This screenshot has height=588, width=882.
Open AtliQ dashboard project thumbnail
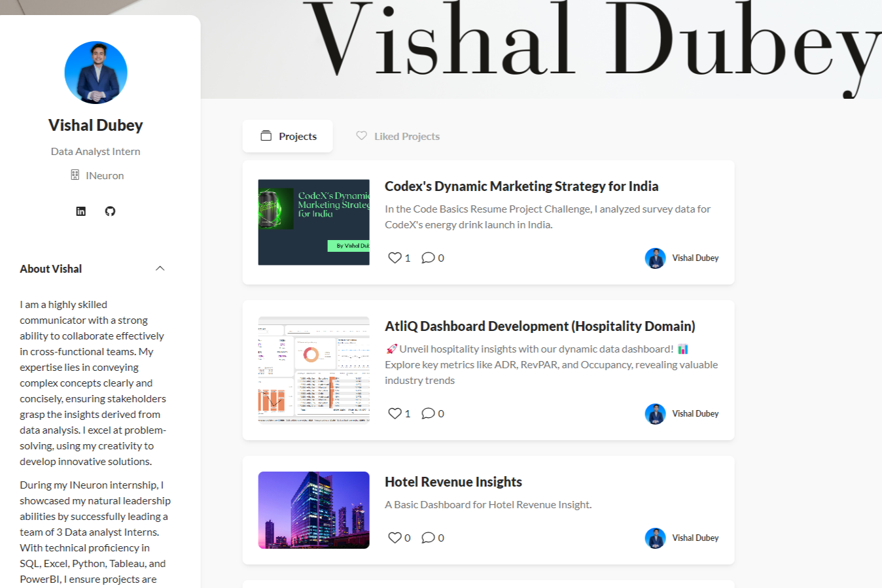pos(314,370)
